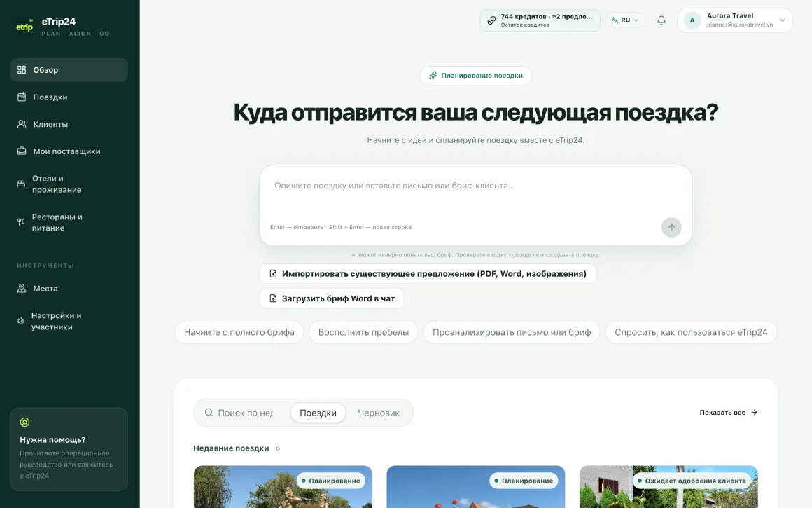
Task: Switch to Черновик tab
Action: pyautogui.click(x=379, y=413)
